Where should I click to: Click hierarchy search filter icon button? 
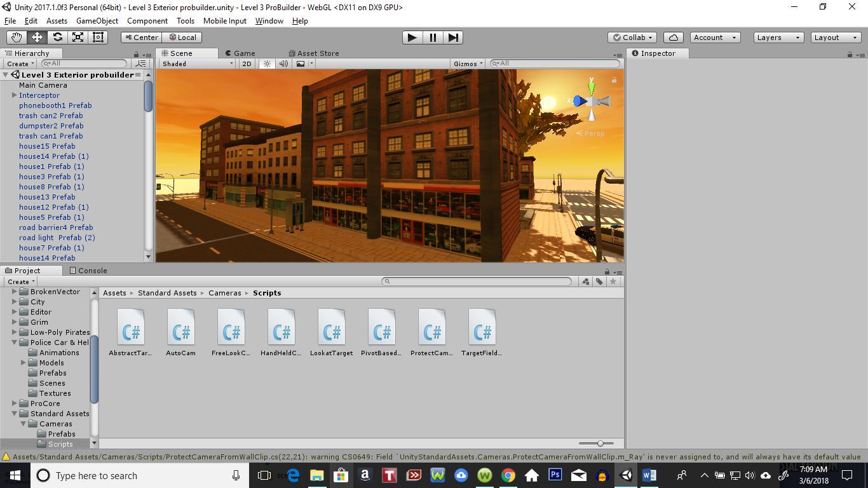pyautogui.click(x=141, y=64)
